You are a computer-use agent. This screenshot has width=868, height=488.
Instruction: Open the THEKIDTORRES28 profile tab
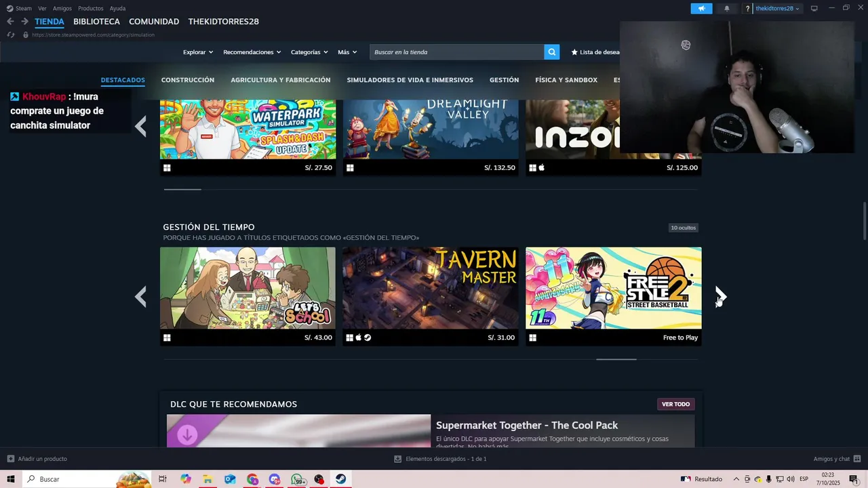click(224, 22)
